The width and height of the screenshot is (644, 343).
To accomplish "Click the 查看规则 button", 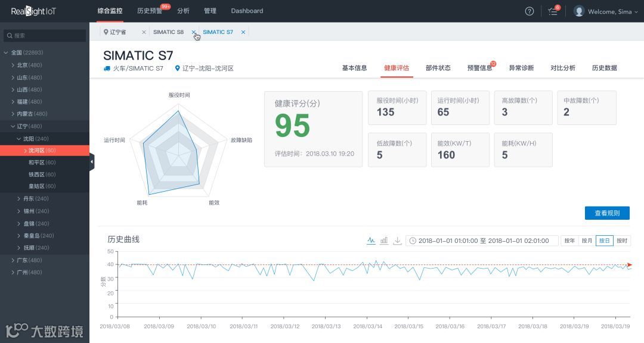I will click(607, 213).
